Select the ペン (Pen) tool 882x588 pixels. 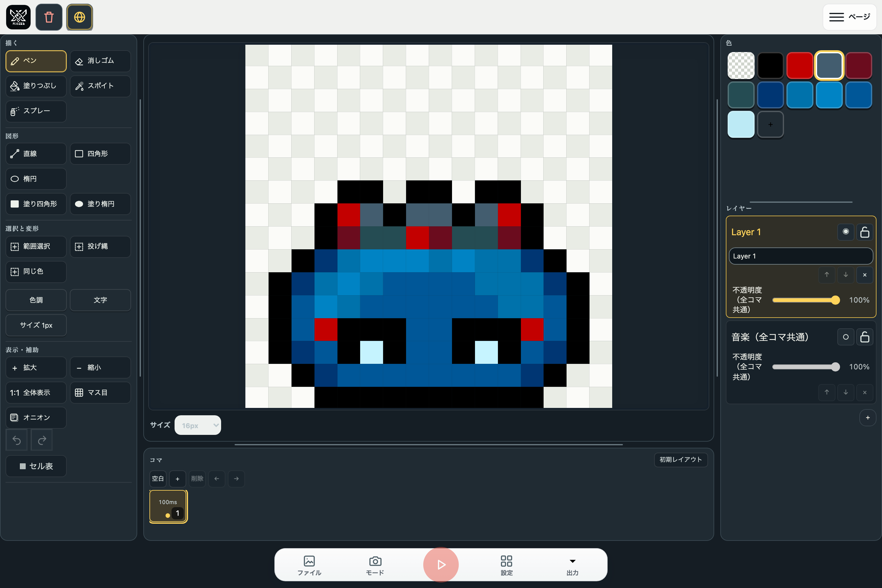(36, 61)
